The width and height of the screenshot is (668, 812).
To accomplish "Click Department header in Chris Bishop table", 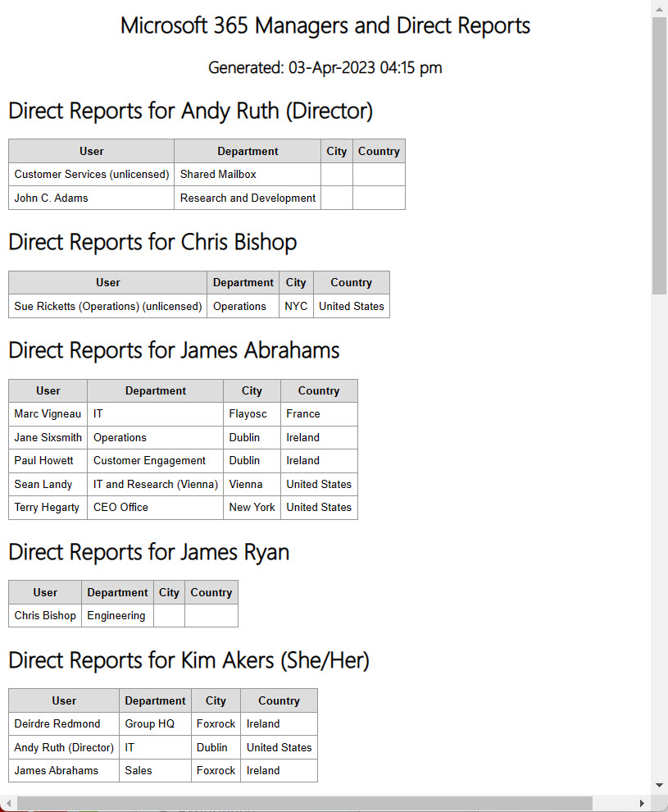I will click(x=243, y=283).
